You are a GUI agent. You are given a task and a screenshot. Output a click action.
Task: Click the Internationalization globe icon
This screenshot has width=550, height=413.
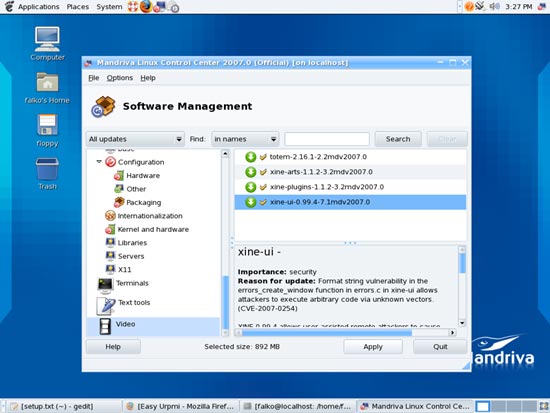tap(110, 215)
